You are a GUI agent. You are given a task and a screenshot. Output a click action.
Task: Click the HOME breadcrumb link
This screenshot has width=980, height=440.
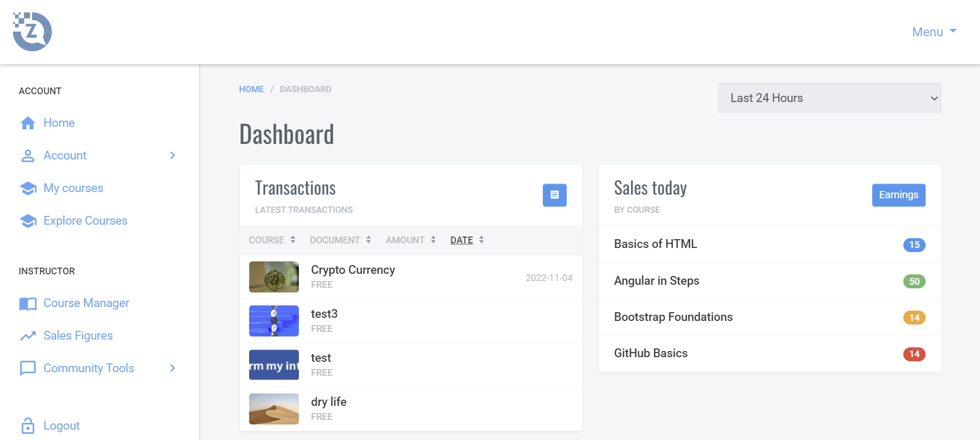251,89
